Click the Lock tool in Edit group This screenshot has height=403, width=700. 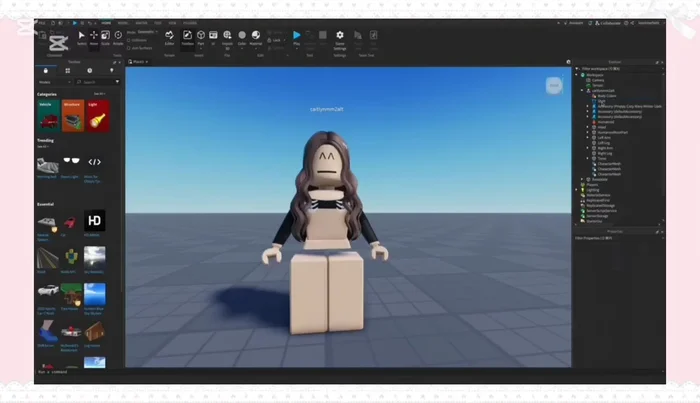tap(274, 40)
